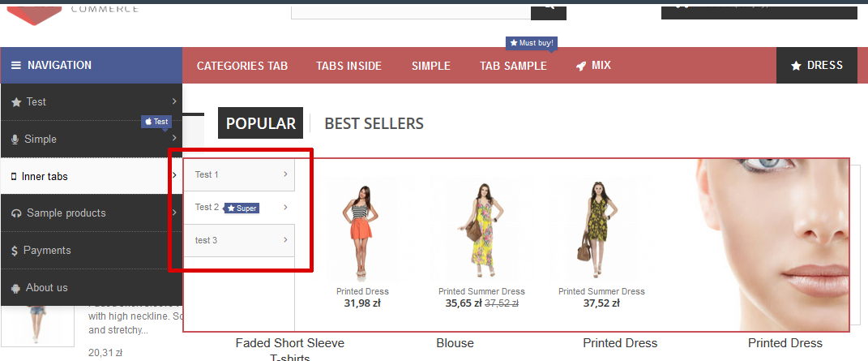Screen dimensions: 868x361
Task: Open the dark patterned Printed Summer Dress image
Action: (x=601, y=231)
